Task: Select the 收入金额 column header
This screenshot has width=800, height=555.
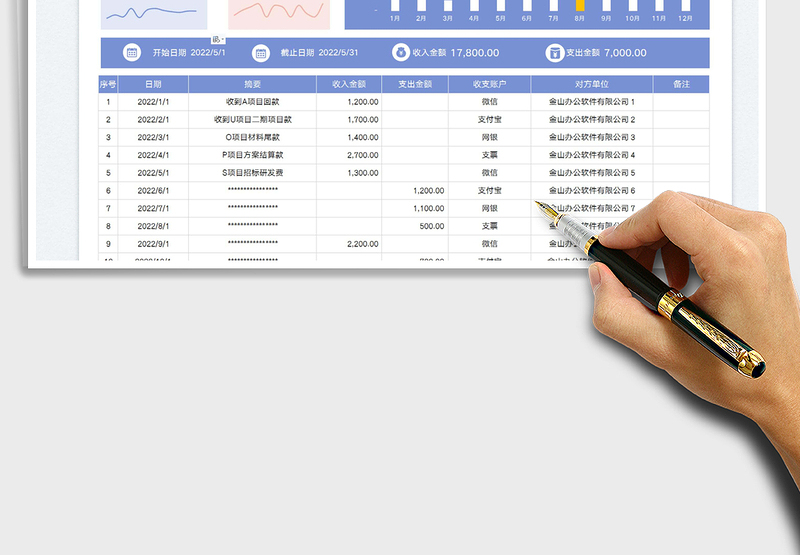Action: click(349, 85)
